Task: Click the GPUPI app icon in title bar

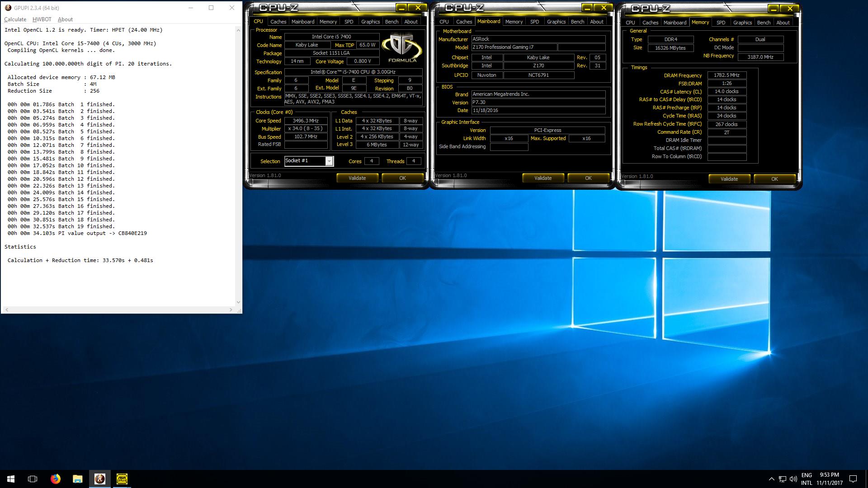Action: [8, 8]
